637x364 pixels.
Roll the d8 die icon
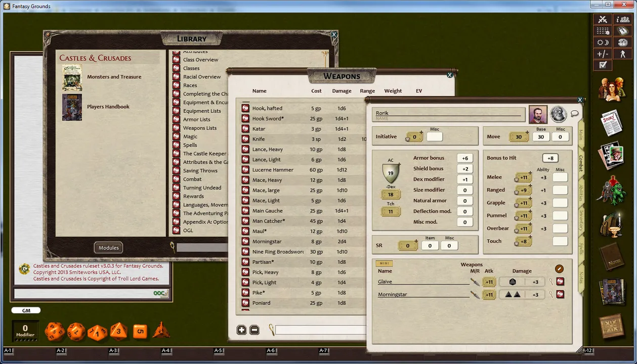(119, 331)
